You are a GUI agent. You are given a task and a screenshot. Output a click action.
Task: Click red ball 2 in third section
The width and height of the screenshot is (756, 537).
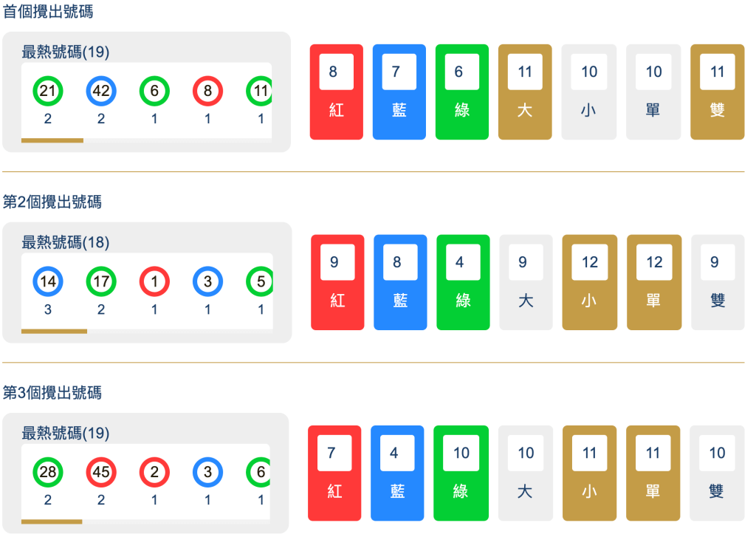pos(154,472)
